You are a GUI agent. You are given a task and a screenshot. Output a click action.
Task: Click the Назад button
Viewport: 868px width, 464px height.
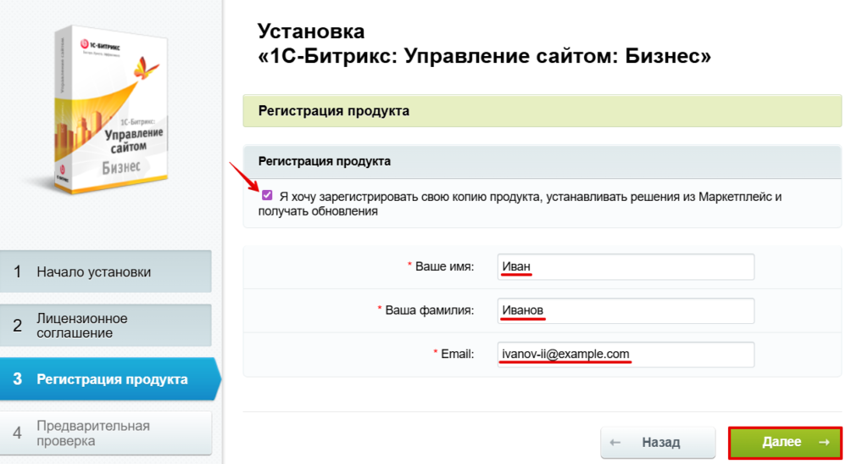pos(658,443)
